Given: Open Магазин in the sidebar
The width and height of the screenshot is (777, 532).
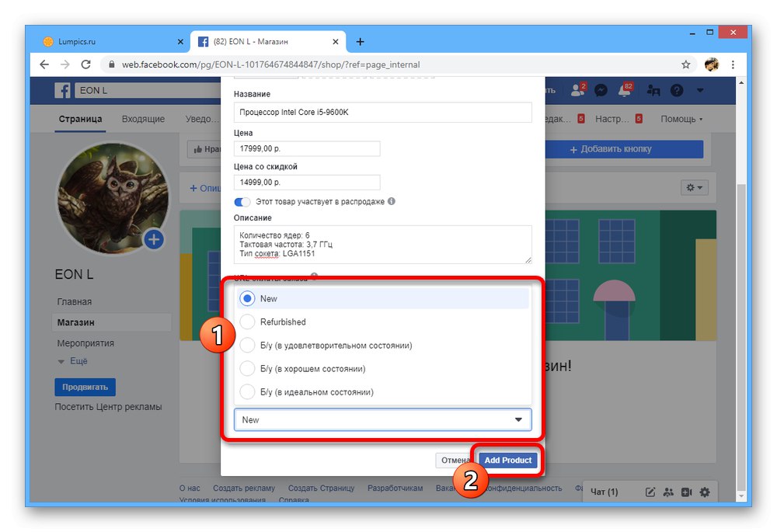Looking at the screenshot, I should pos(111,322).
